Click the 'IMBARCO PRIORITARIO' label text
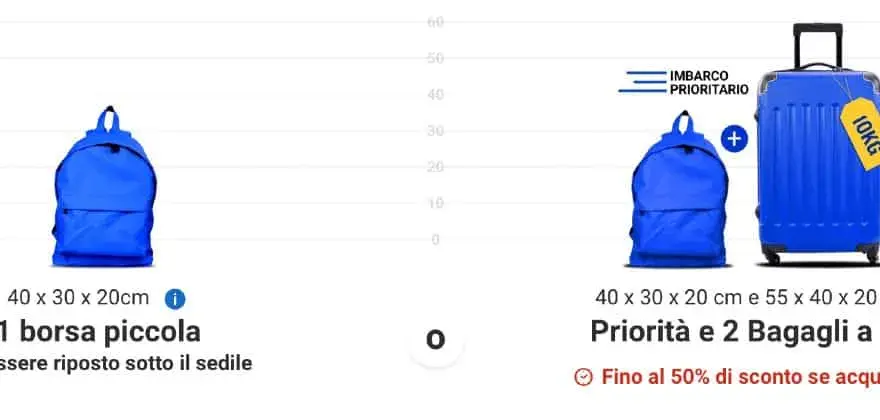Viewport: 880px width, 420px height. [x=709, y=83]
